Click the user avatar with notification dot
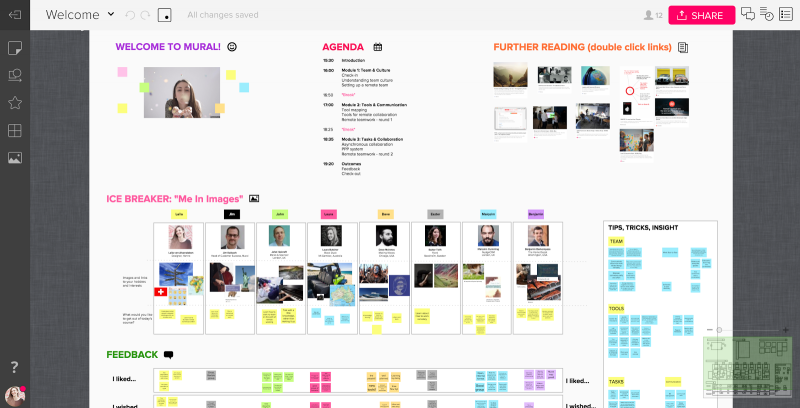This screenshot has width=800, height=408. (x=15, y=396)
